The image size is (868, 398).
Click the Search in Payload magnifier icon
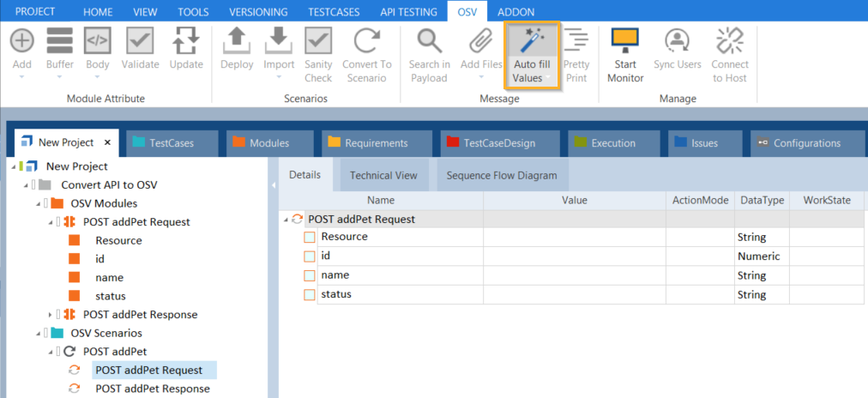coord(429,41)
